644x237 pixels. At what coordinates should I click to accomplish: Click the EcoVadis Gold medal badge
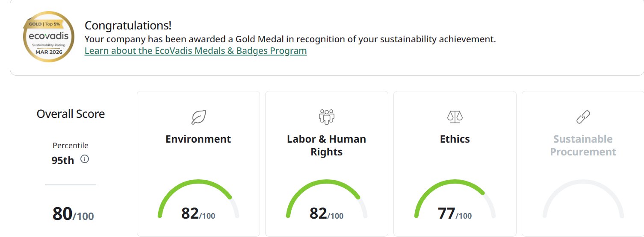point(49,37)
